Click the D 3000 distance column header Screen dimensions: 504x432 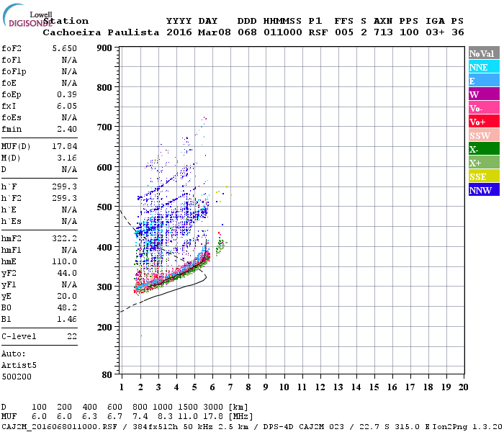tap(213, 407)
